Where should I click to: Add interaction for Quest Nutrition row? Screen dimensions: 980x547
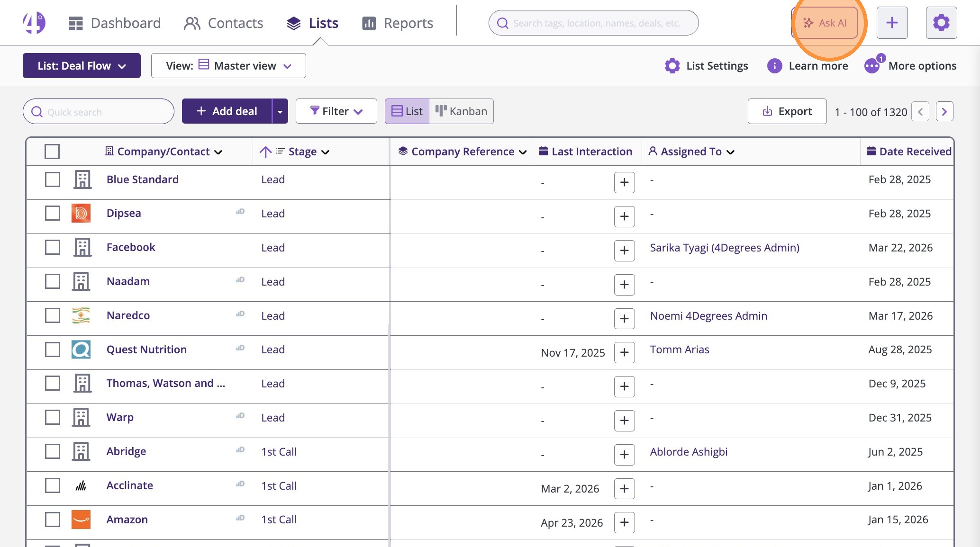pyautogui.click(x=624, y=353)
